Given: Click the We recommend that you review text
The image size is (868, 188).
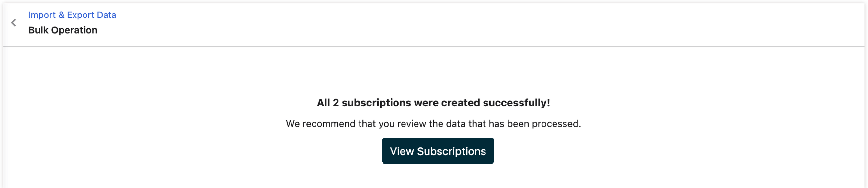Looking at the screenshot, I should [x=433, y=124].
